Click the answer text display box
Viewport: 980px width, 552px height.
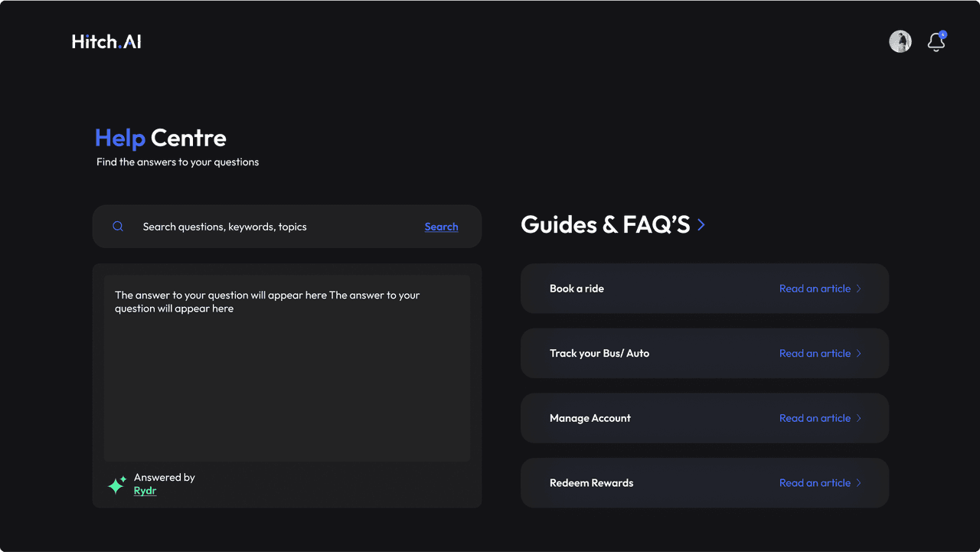(287, 367)
